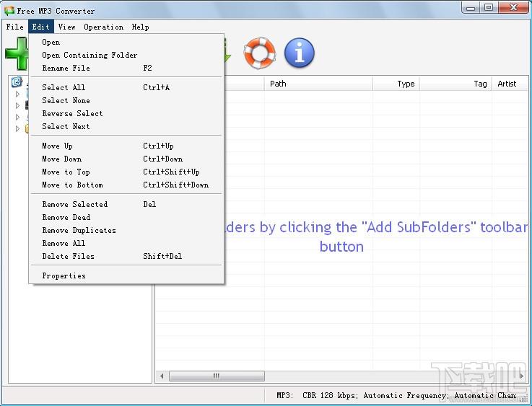Click the Free MP3 Converter title bar icon
The image size is (532, 406).
tap(9, 11)
